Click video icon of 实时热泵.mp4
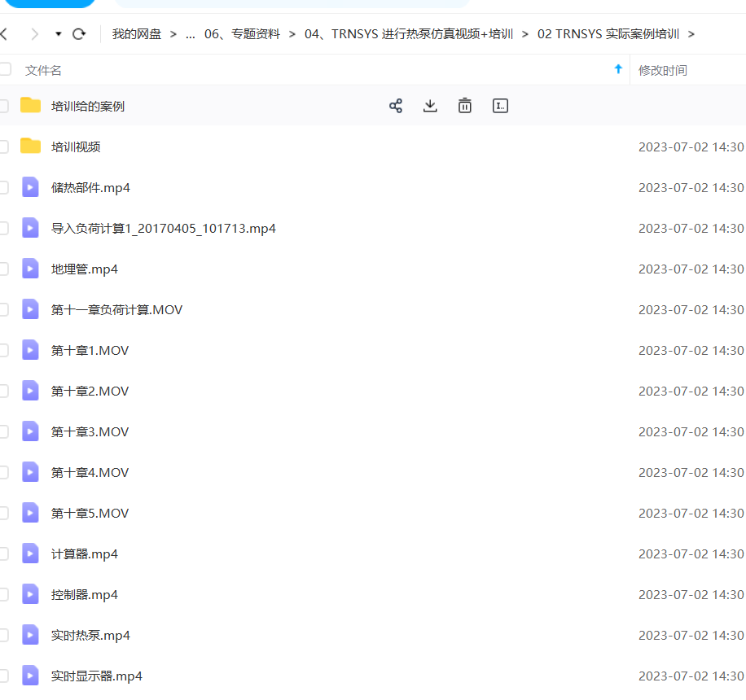 (x=30, y=635)
